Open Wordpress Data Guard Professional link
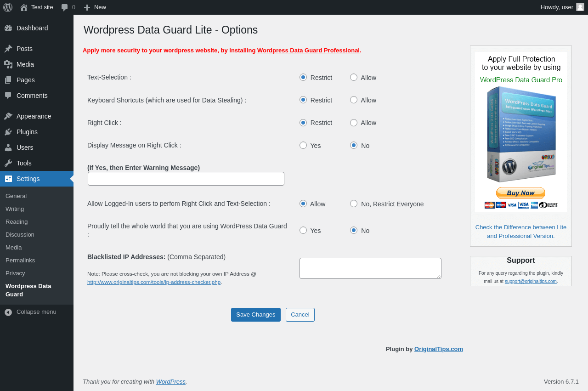The width and height of the screenshot is (588, 391). [x=308, y=51]
